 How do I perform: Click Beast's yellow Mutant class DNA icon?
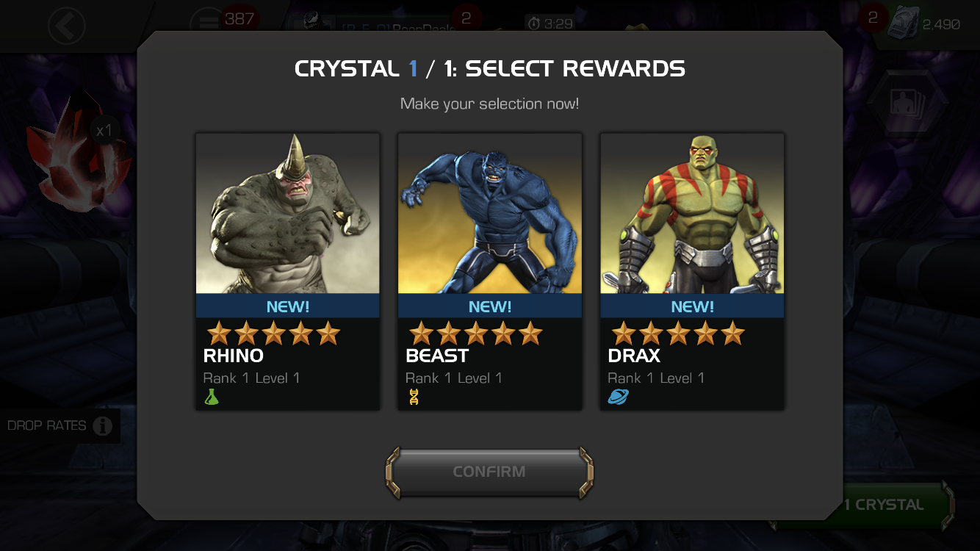pyautogui.click(x=414, y=397)
